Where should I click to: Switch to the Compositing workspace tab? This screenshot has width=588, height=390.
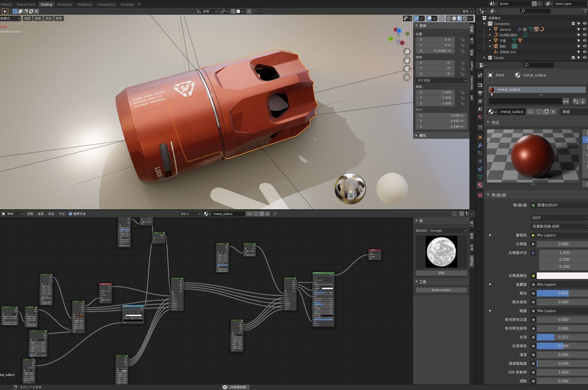[106, 4]
